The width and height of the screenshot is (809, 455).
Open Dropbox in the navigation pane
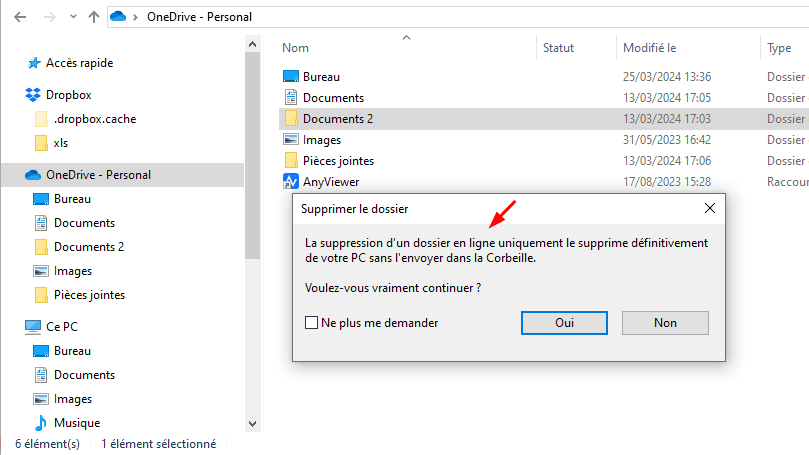pos(68,95)
